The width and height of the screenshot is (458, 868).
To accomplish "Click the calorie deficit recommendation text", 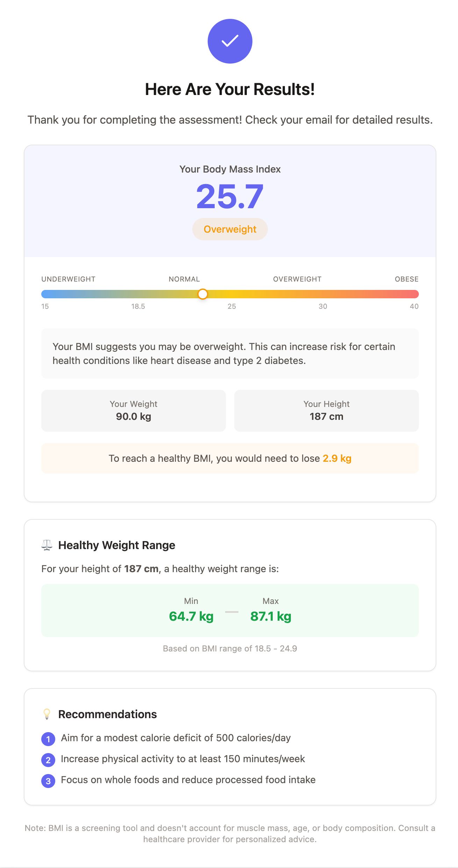I will pos(176,738).
